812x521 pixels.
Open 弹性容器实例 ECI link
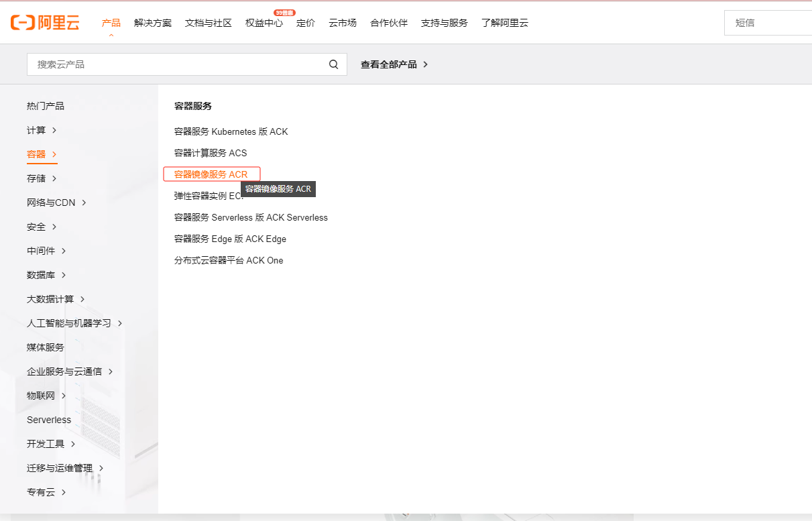point(209,196)
